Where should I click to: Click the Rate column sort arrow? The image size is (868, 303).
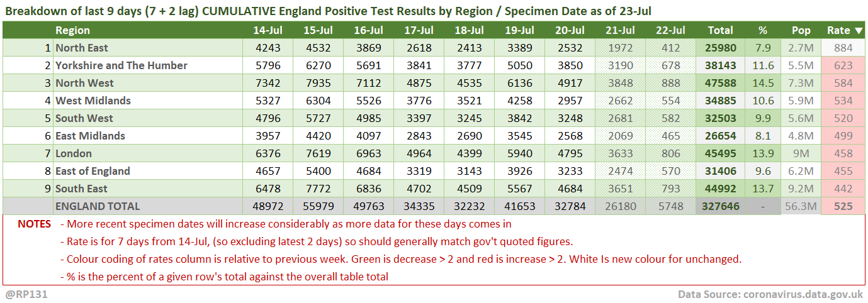pos(859,30)
